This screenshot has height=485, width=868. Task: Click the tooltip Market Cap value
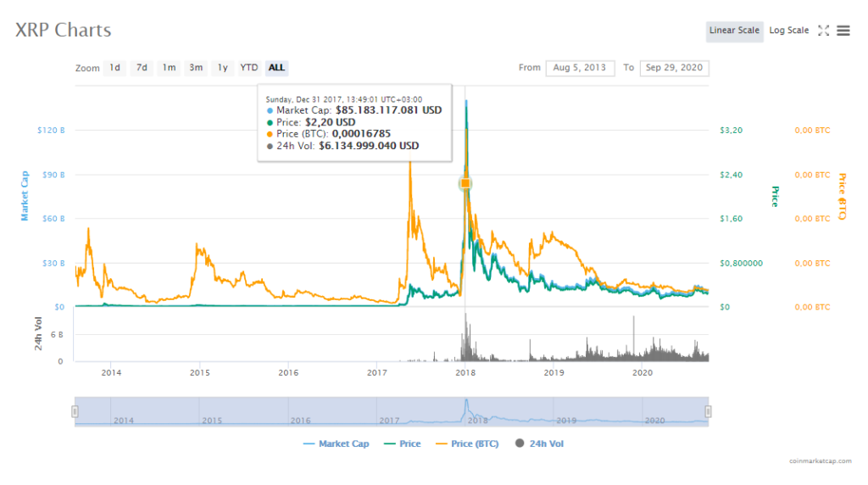pos(388,110)
